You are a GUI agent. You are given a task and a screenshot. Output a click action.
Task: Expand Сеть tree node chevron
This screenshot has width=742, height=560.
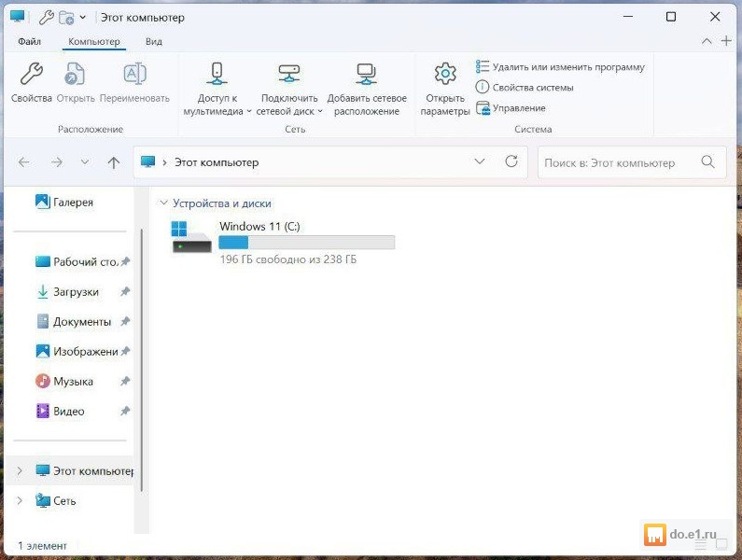click(20, 500)
